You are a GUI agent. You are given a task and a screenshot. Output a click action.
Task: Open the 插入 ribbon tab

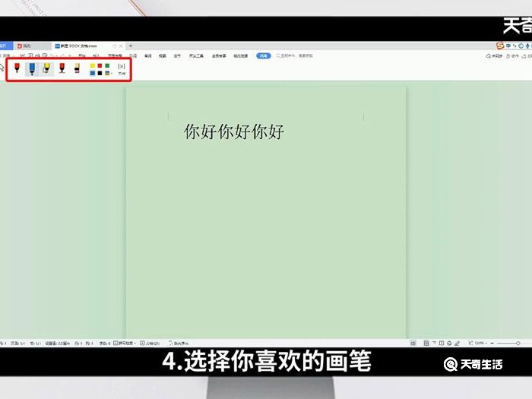(97, 56)
